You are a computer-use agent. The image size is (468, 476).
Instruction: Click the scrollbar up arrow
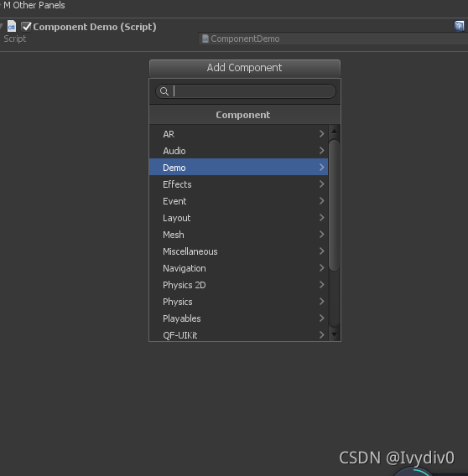pyautogui.click(x=334, y=131)
